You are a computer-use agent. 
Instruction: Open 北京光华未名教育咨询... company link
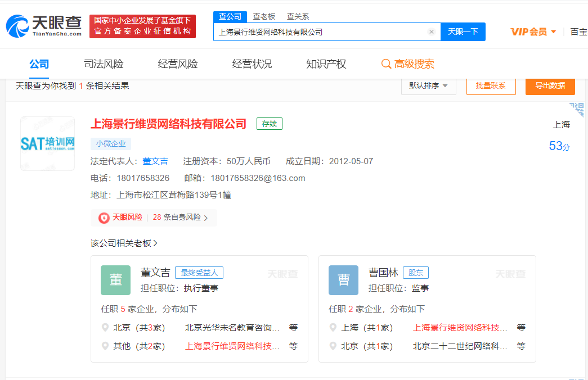click(232, 328)
